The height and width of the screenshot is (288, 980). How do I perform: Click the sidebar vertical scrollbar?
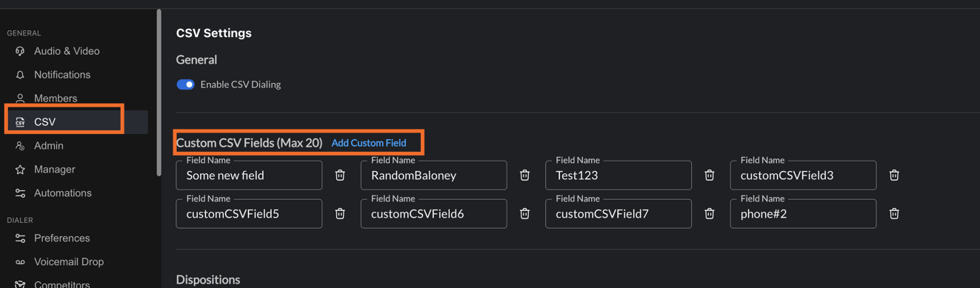click(x=159, y=93)
